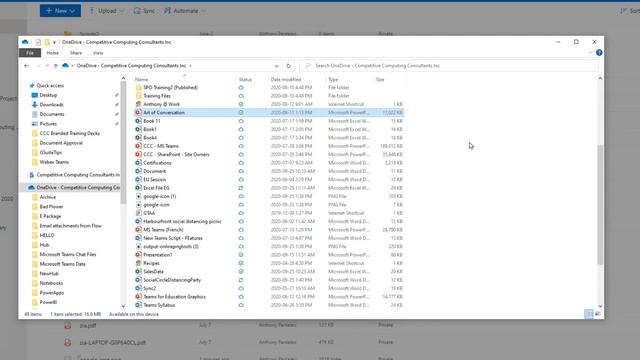Image resolution: width=640 pixels, height=360 pixels.
Task: Open Microsoft Teams Chat Files folder
Action: pyautogui.click(x=67, y=254)
